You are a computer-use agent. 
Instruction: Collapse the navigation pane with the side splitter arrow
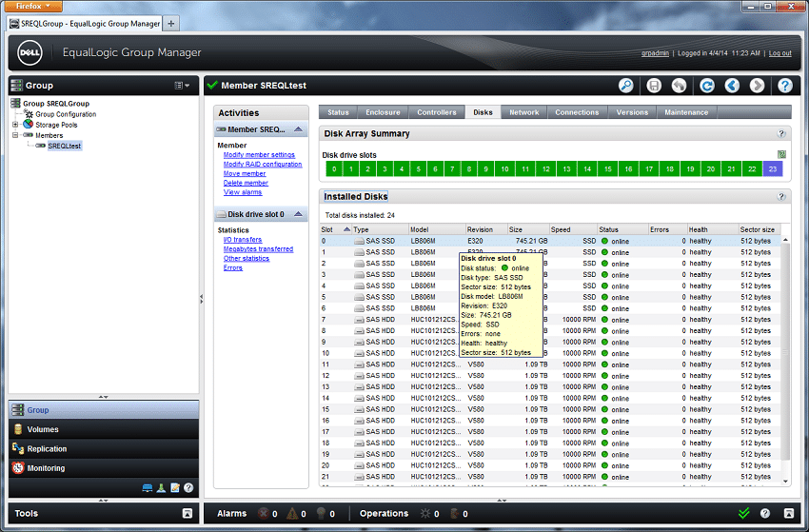(x=201, y=298)
